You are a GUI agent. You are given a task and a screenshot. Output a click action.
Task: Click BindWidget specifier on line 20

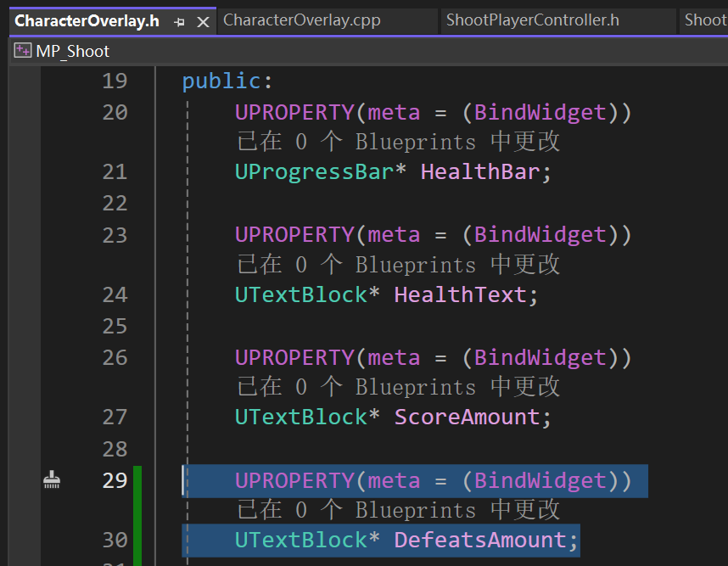[540, 113]
